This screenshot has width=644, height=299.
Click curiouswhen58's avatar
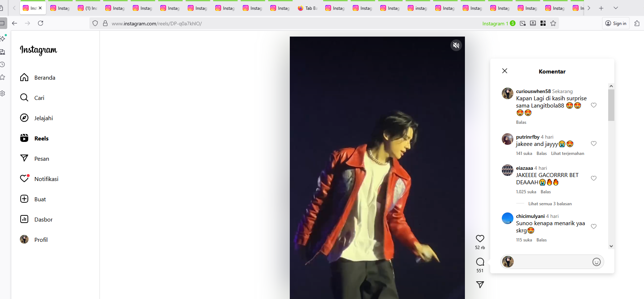point(508,93)
